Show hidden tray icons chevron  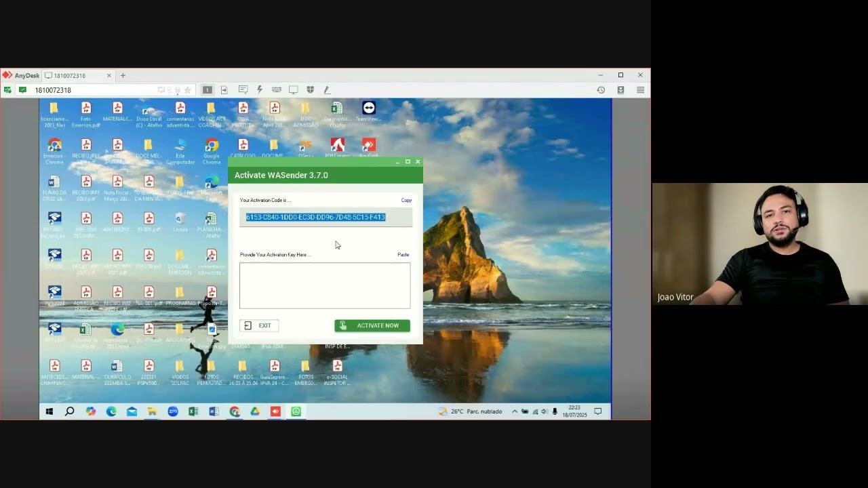515,411
